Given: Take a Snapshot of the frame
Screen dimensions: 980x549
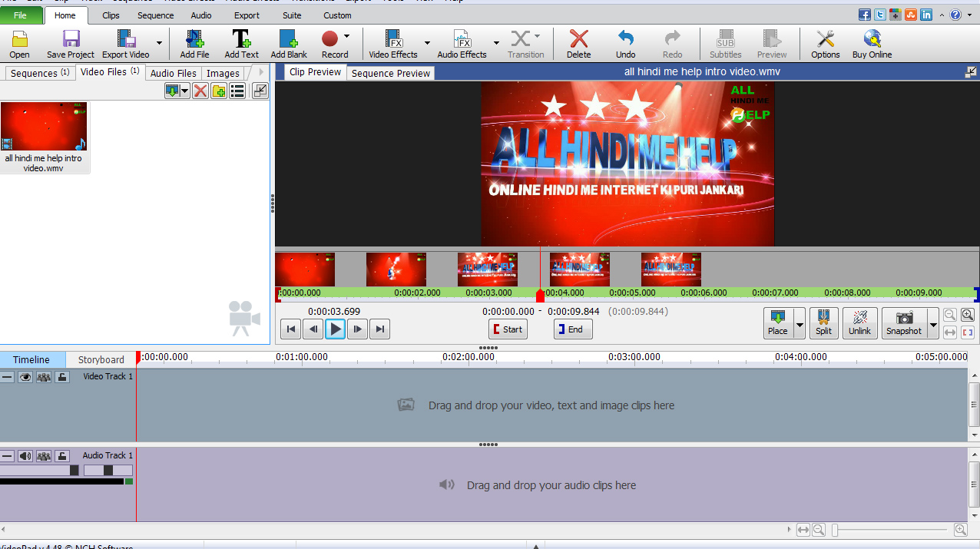Looking at the screenshot, I should [x=903, y=322].
